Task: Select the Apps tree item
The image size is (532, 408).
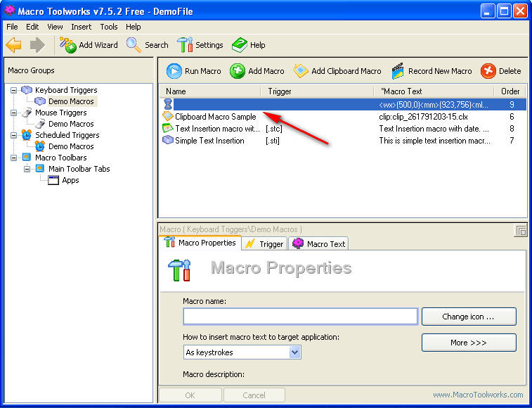Action: coord(70,180)
